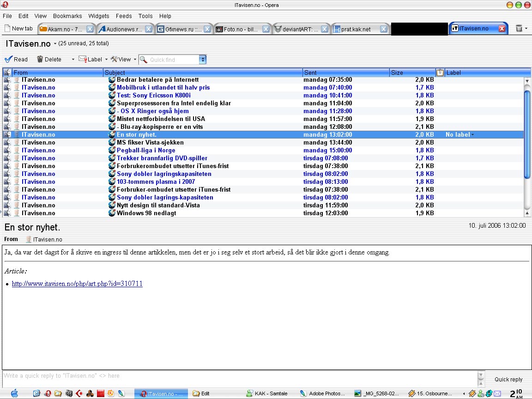Open the Widgets menu
The width and height of the screenshot is (532, 399).
point(99,16)
